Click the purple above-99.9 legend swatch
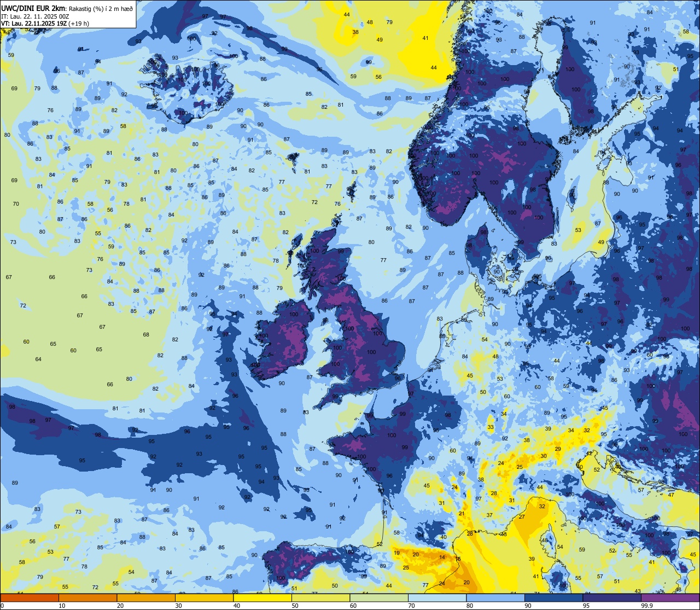Image resolution: width=700 pixels, height=610 pixels. point(670,597)
